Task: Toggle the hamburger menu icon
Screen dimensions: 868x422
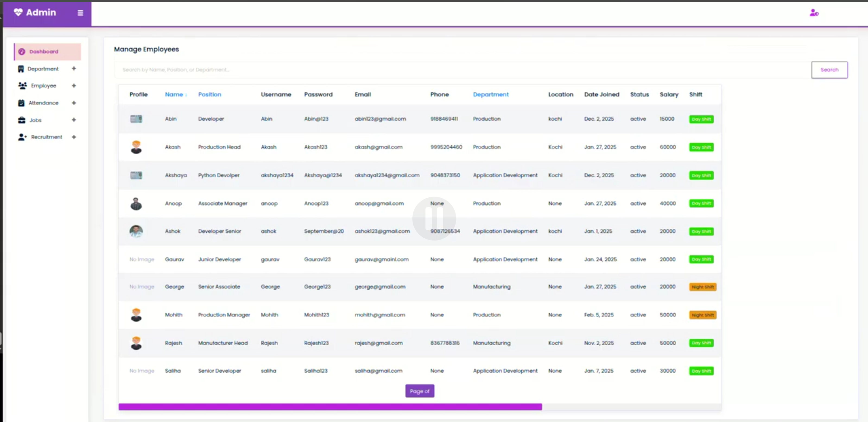Action: pyautogui.click(x=80, y=13)
